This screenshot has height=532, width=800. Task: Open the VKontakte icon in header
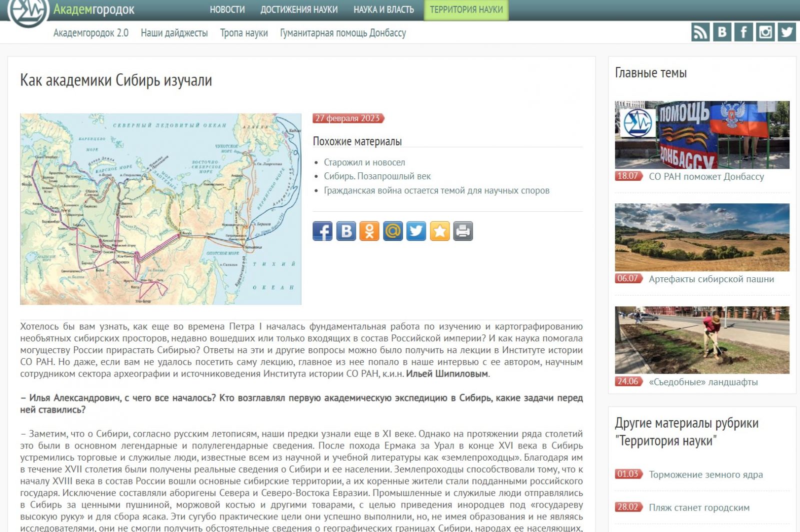tap(722, 32)
